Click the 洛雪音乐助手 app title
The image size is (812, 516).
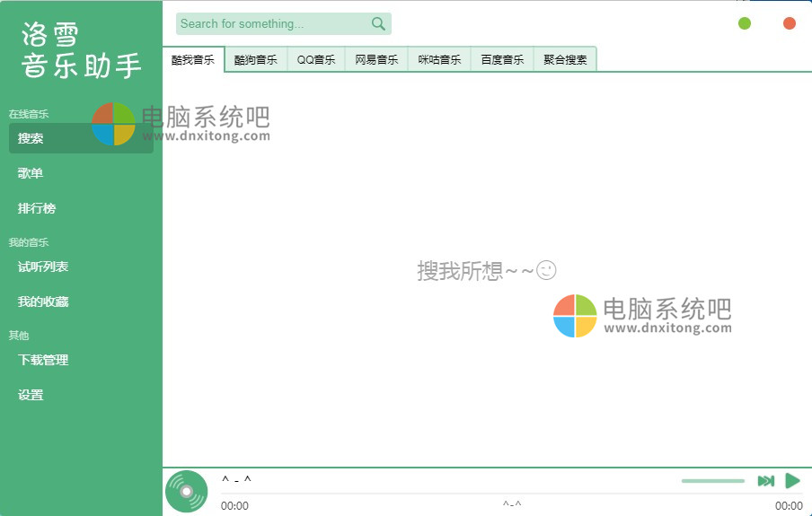(x=82, y=50)
